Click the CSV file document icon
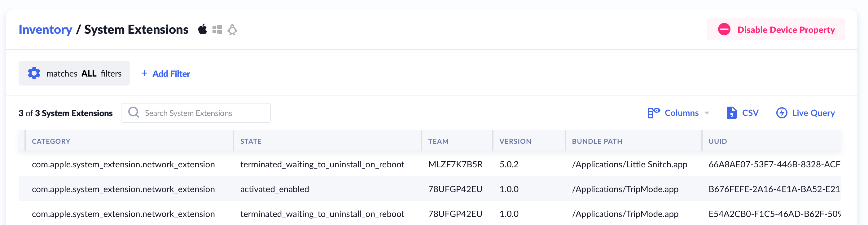Image resolution: width=868 pixels, height=225 pixels. click(731, 113)
